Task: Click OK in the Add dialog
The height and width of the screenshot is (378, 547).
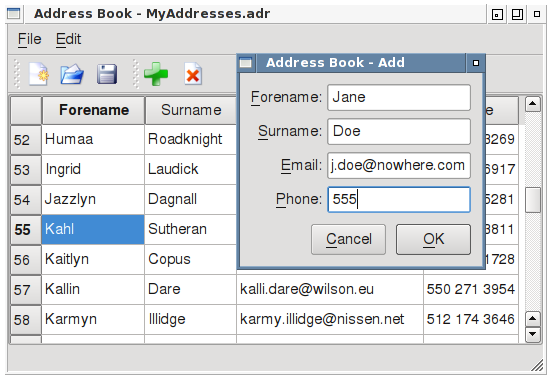Action: tap(433, 239)
